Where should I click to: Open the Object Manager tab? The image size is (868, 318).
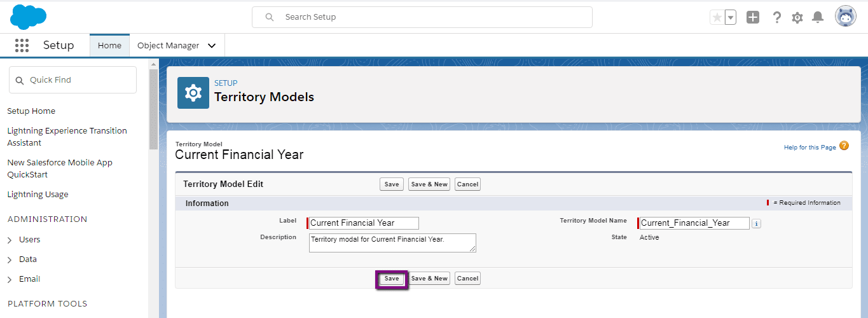click(x=169, y=46)
